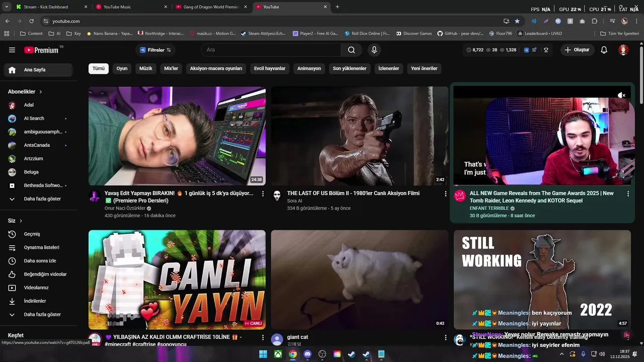Open Tüm Yer İşaretleri bookmarks folder
The image size is (644, 362).
click(x=619, y=34)
